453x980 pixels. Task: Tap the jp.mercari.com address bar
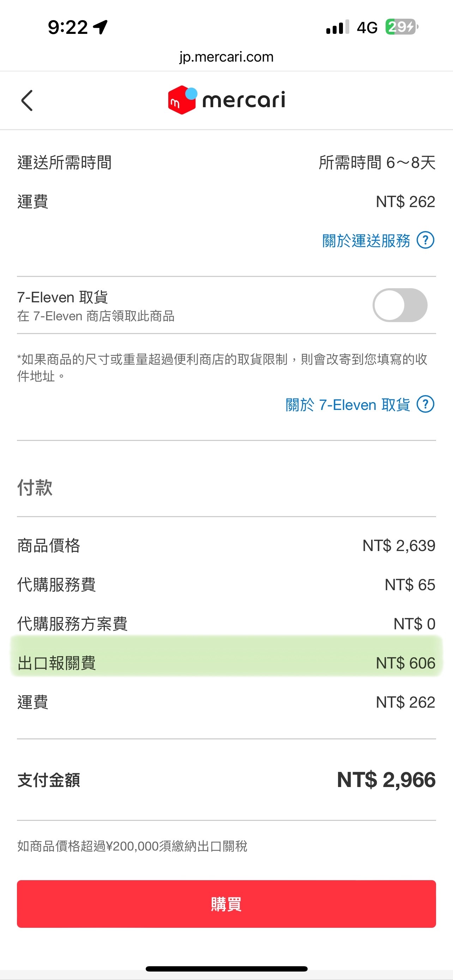(x=226, y=57)
